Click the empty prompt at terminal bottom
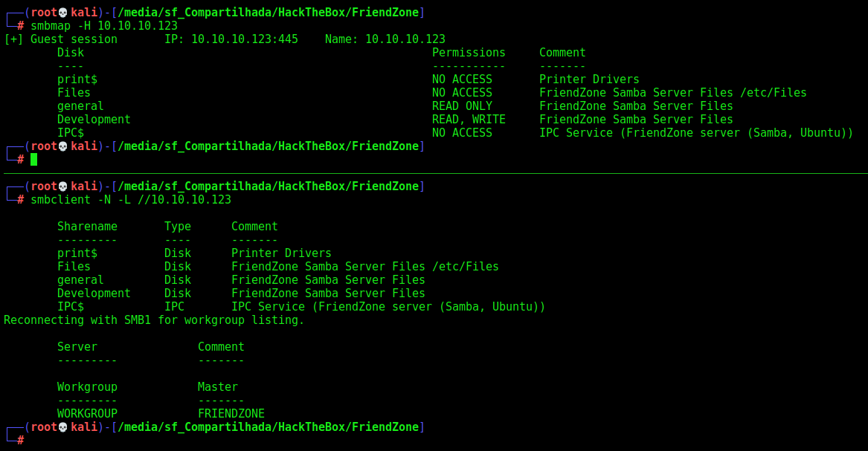Viewport: 868px width, 451px height. (20, 441)
